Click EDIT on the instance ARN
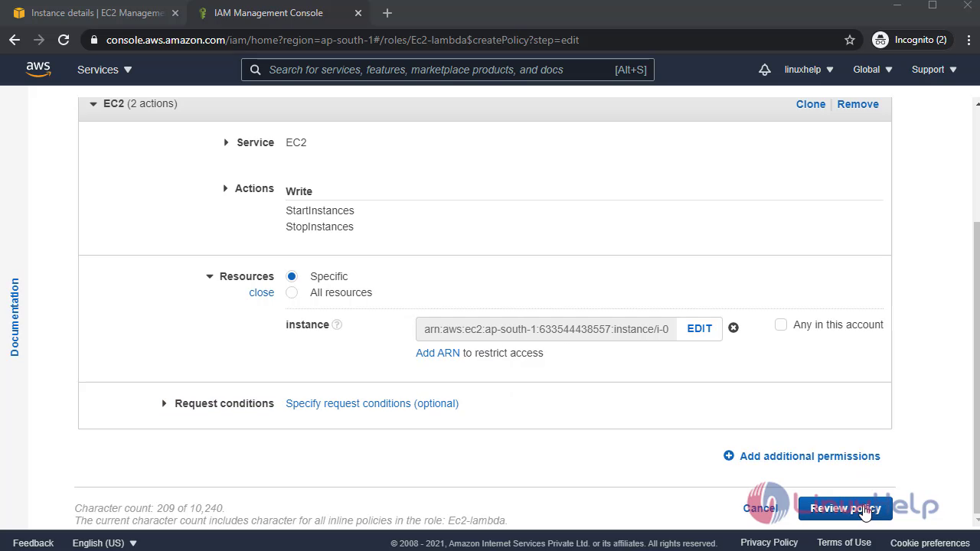Screen dimensions: 980x551 pyautogui.click(x=700, y=328)
